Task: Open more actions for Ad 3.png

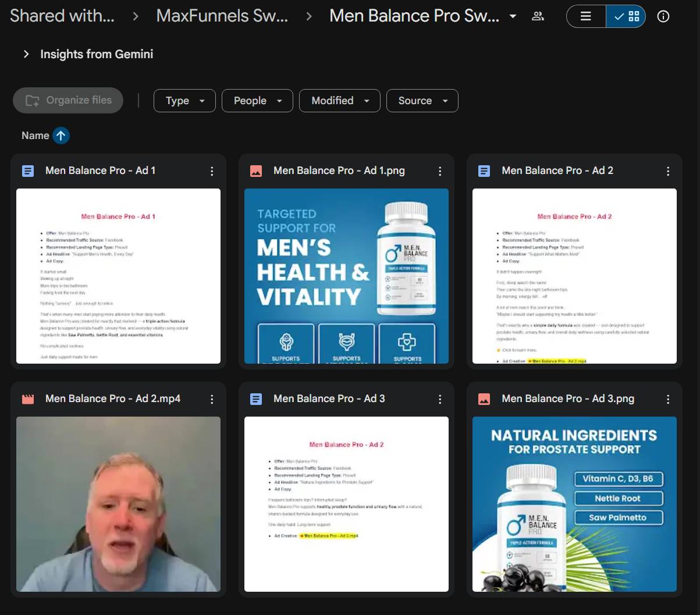Action: [x=668, y=399]
